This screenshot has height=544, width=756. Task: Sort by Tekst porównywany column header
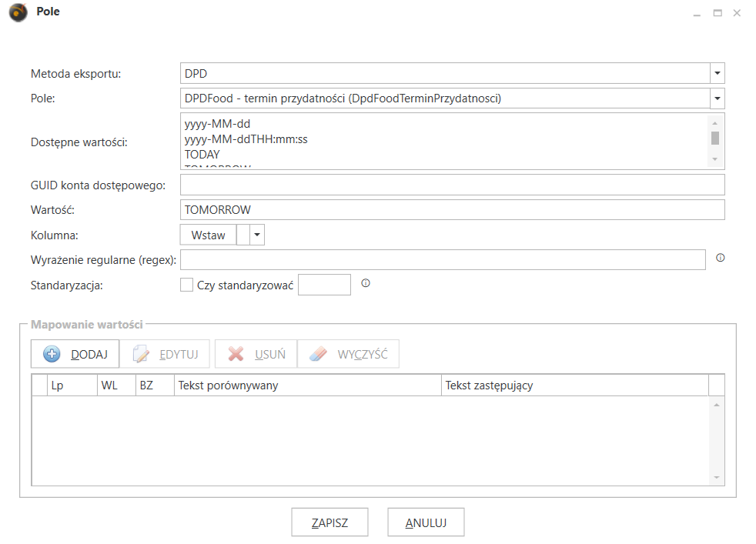308,385
